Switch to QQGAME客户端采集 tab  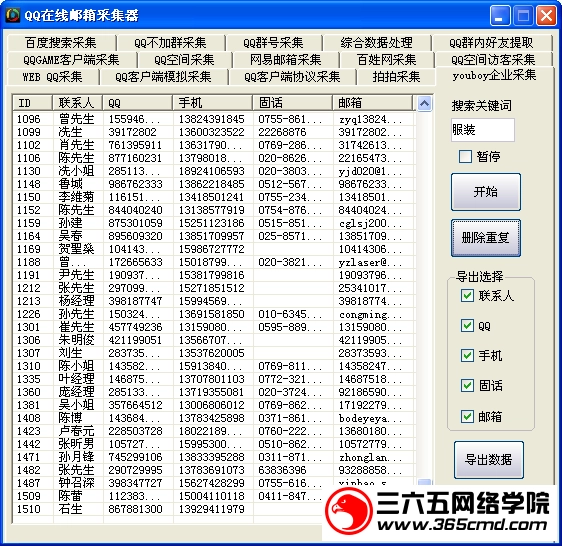click(71, 60)
